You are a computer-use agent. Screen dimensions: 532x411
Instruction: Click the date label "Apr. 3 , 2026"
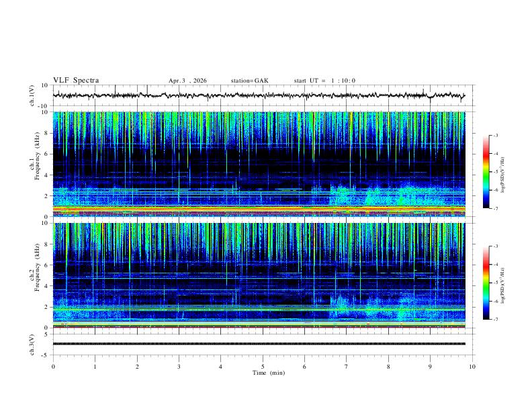187,81
